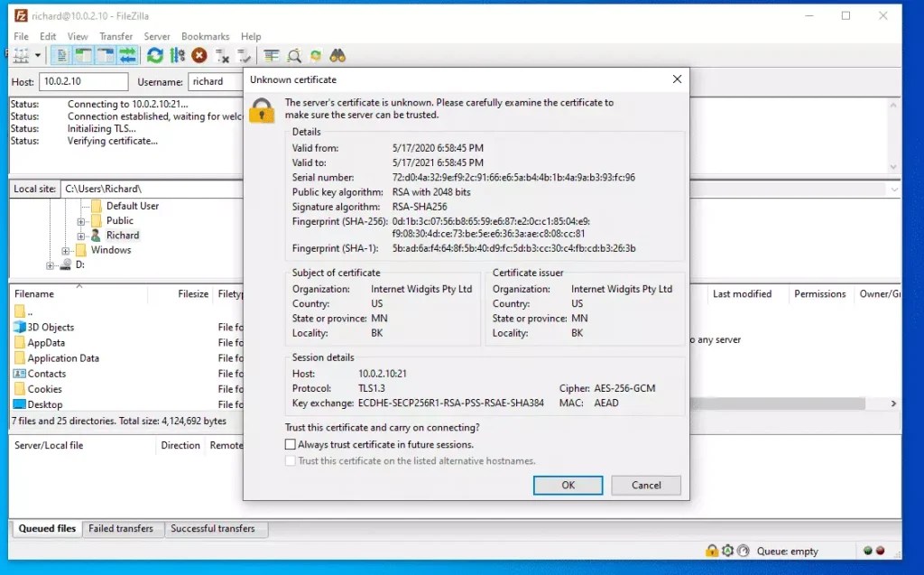Open the Server menu
The image size is (924, 575).
click(157, 36)
